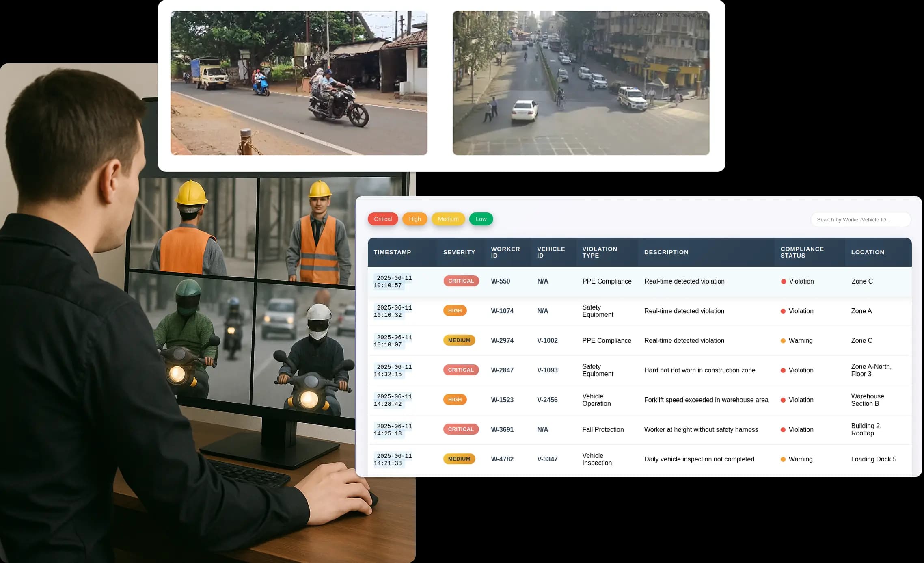
Task: Click timestamp 2025-06-11 14:21:33
Action: point(393,459)
